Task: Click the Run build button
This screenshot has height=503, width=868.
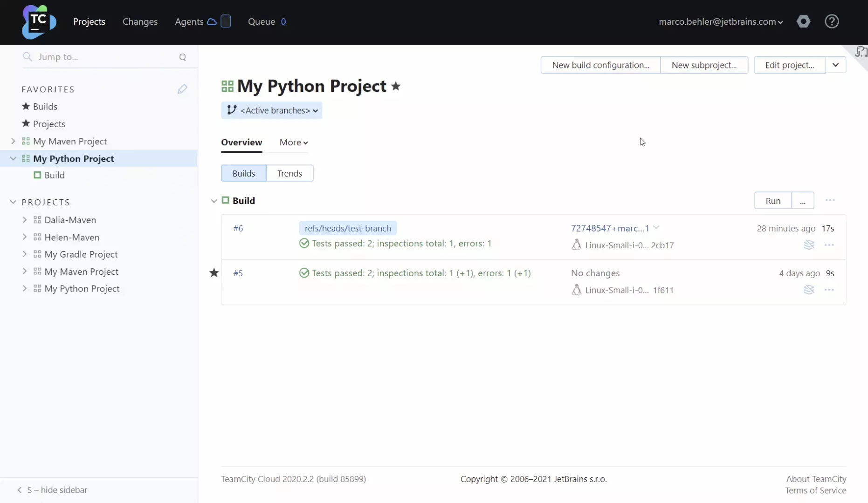Action: (772, 201)
